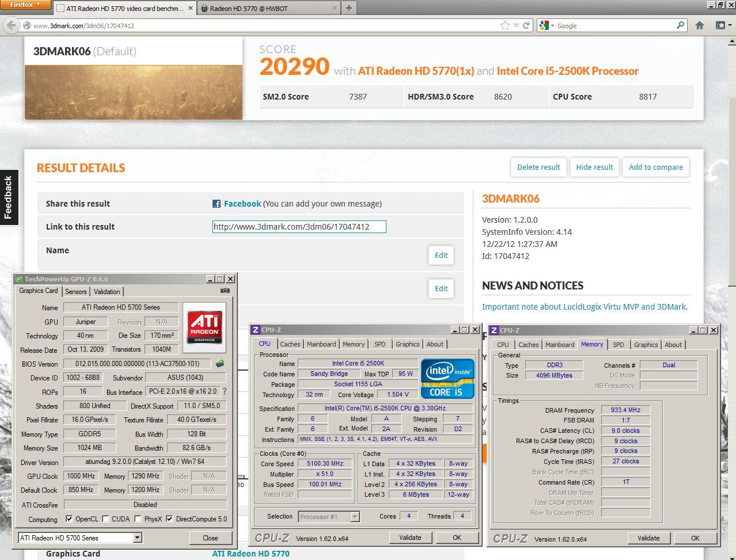Viewport: 736px width, 560px height.
Task: Open the Feedback side tab
Action: [9, 197]
